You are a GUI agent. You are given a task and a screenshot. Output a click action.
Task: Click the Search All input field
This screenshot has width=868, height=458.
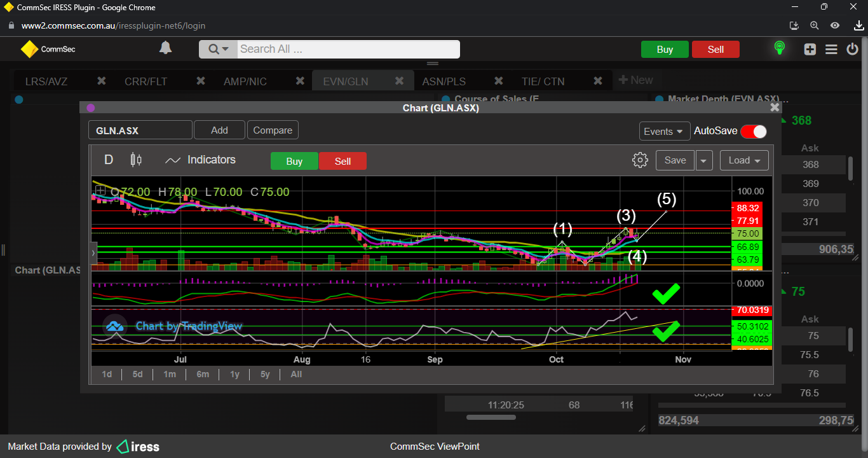348,49
